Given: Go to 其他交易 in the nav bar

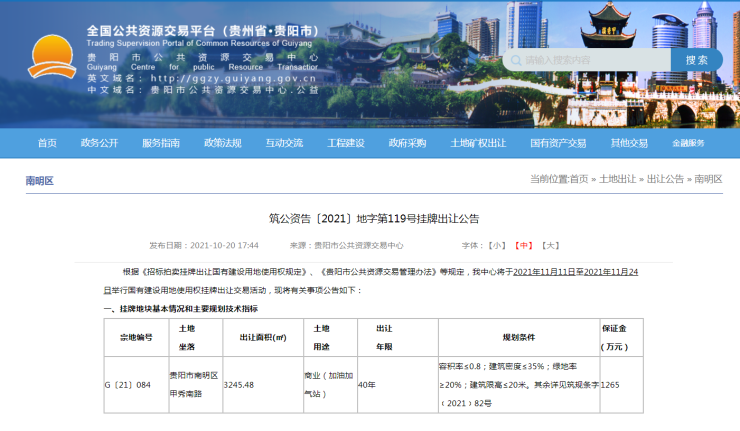Looking at the screenshot, I should (629, 143).
